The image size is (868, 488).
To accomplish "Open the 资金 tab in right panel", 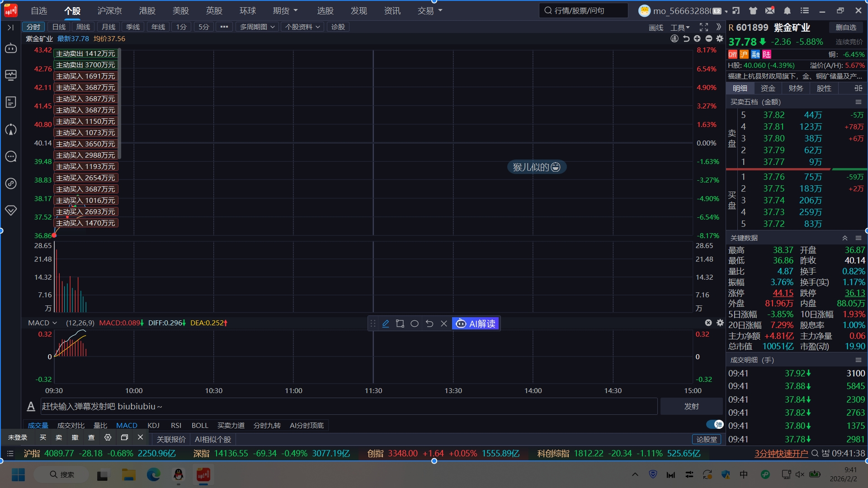I will pyautogui.click(x=768, y=88).
